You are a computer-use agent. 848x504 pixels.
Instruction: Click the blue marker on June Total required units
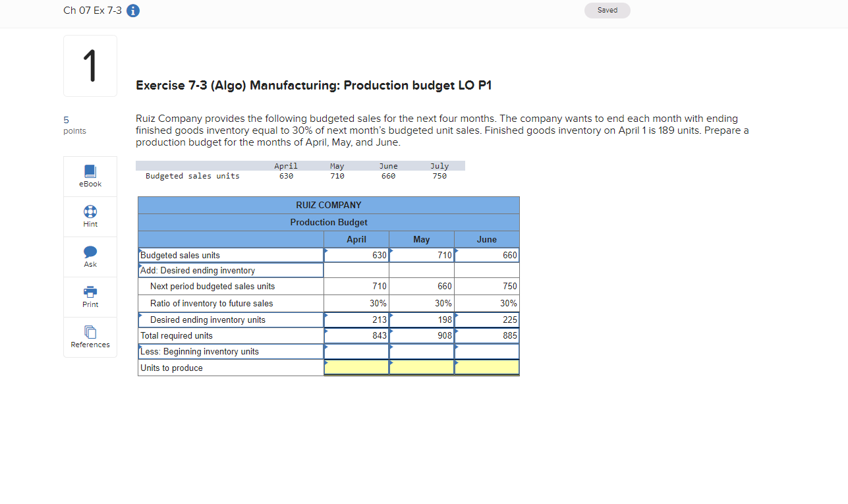(x=457, y=331)
